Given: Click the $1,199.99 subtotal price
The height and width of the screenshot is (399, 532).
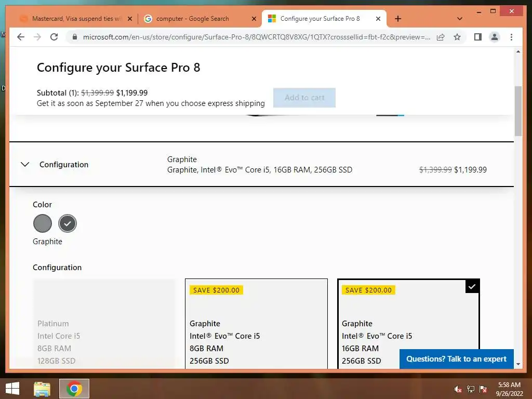Looking at the screenshot, I should pos(132,93).
